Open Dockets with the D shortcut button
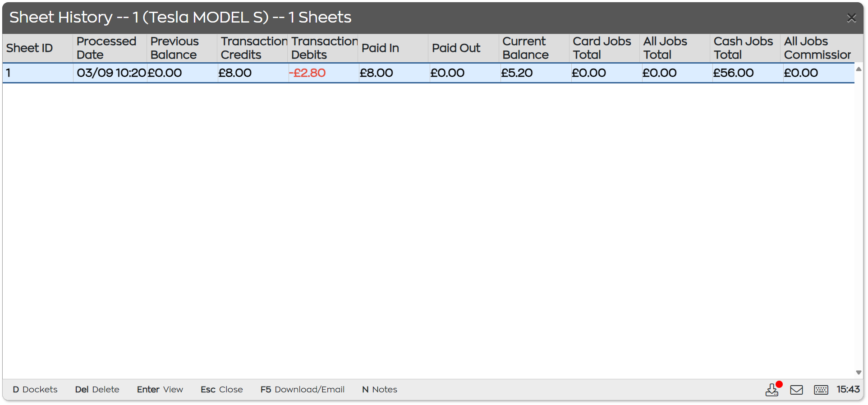Image resolution: width=868 pixels, height=405 pixels. pos(35,389)
